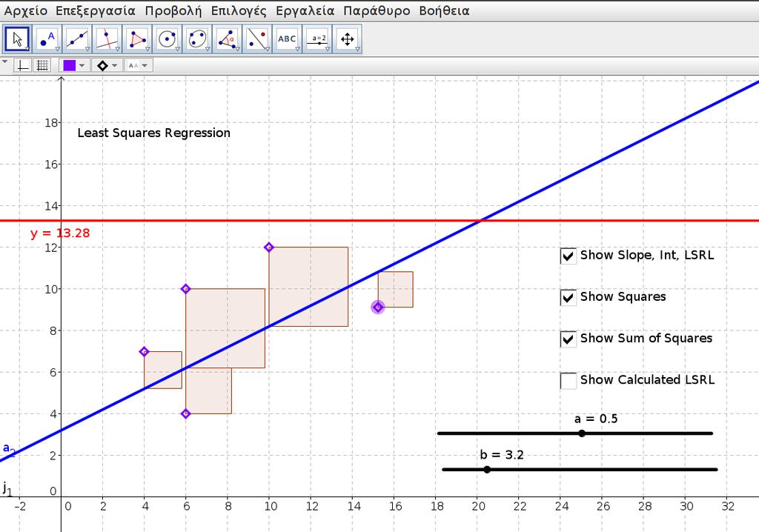Screen dimensions: 759x532
Task: Click the slider b handle
Action: (487, 470)
